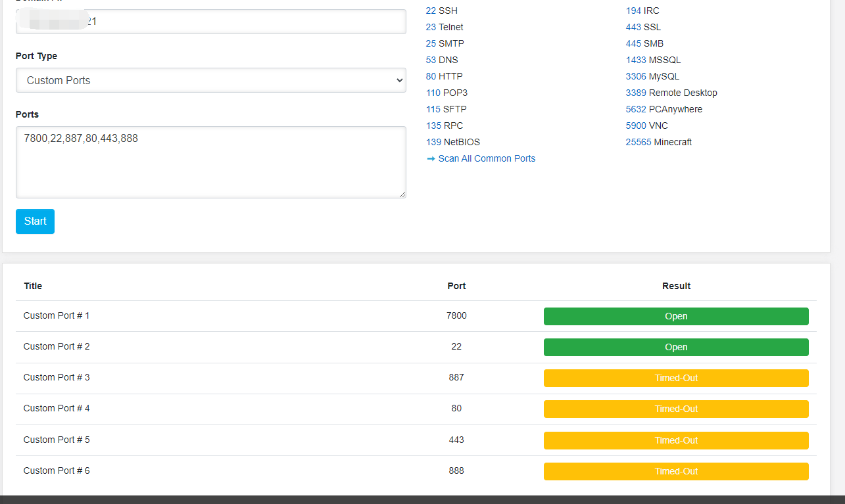Viewport: 845px width, 504px height.
Task: Click the Timed-Out result for port 887
Action: pos(676,378)
